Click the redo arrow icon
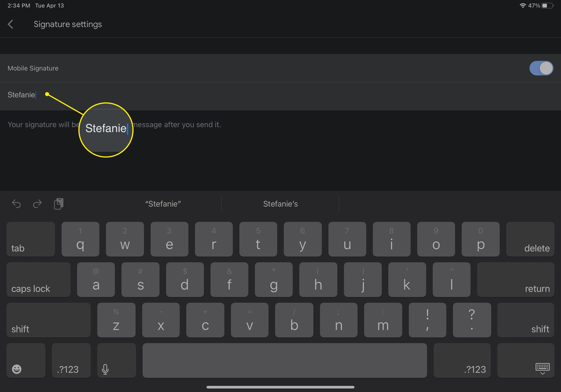Image resolution: width=561 pixels, height=392 pixels. 38,203
